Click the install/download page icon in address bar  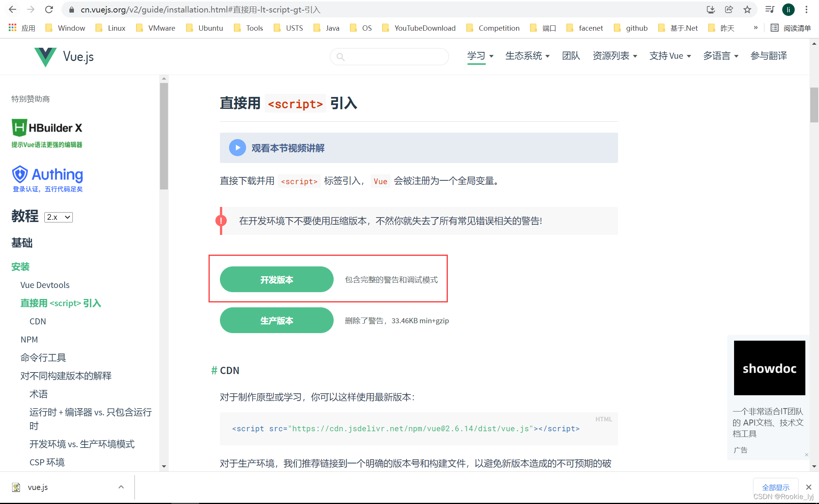point(711,9)
